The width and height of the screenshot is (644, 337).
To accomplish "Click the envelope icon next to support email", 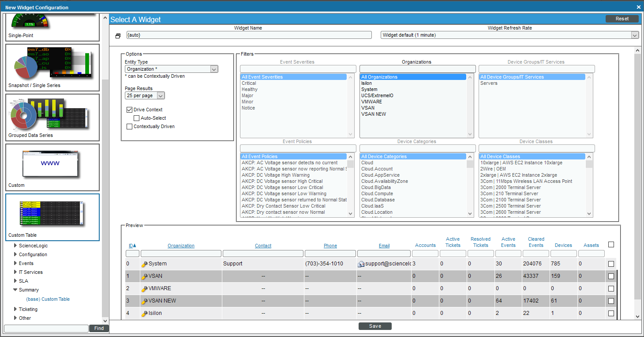I will pyautogui.click(x=361, y=263).
